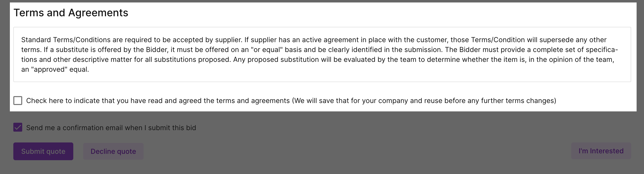This screenshot has width=644, height=174.
Task: Check the terms and agreements acceptance checkbox
Action: click(18, 101)
